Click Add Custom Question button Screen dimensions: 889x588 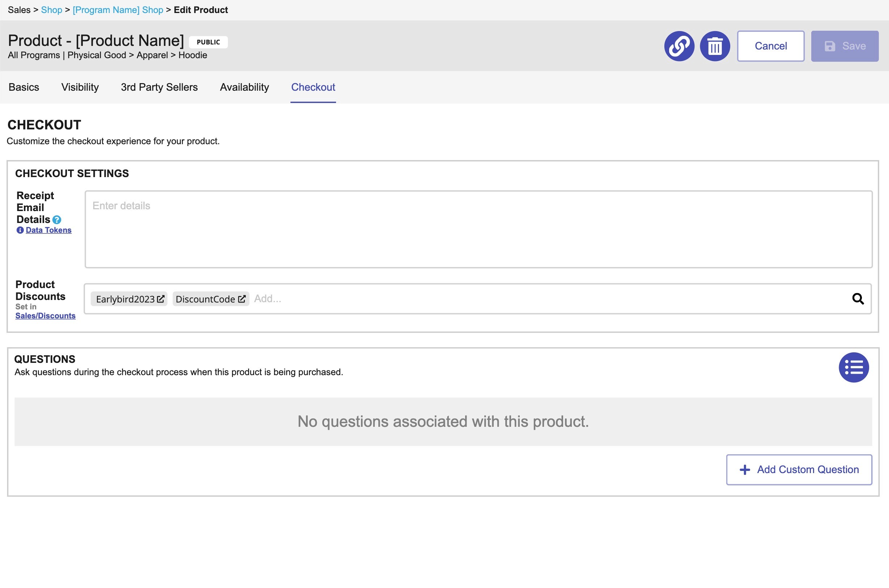pos(799,469)
